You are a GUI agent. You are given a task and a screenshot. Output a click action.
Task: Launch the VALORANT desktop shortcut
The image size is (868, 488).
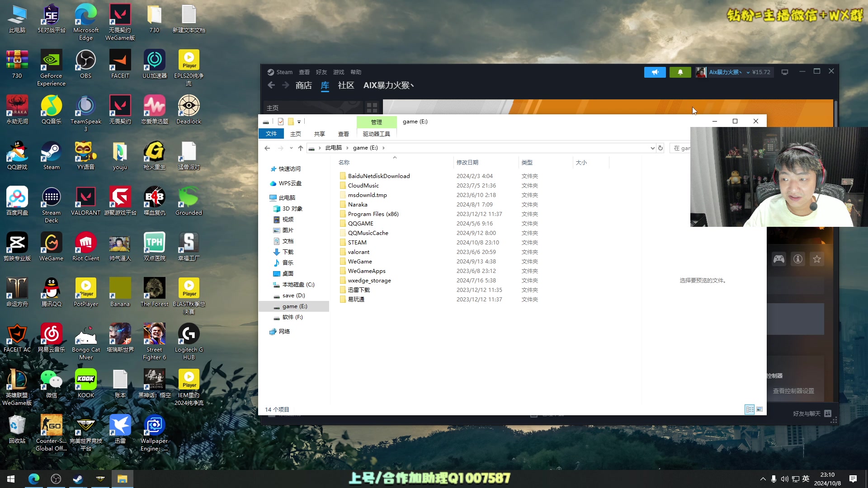(85, 201)
